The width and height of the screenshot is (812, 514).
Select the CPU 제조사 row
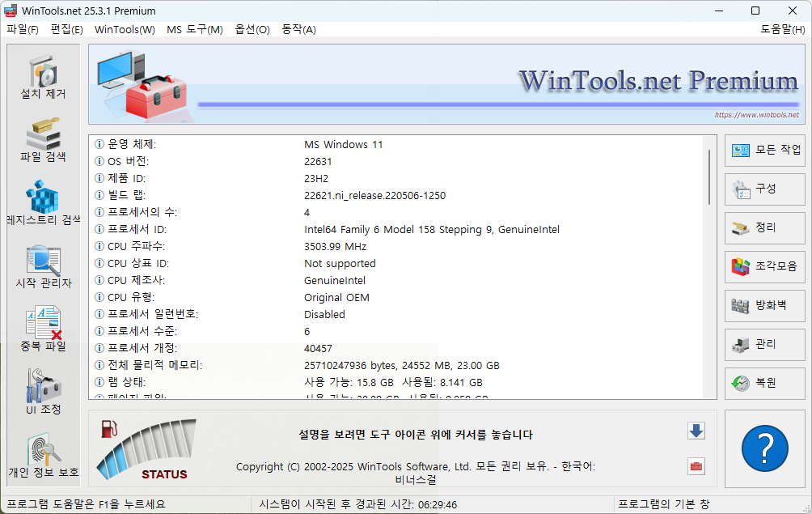coord(395,280)
